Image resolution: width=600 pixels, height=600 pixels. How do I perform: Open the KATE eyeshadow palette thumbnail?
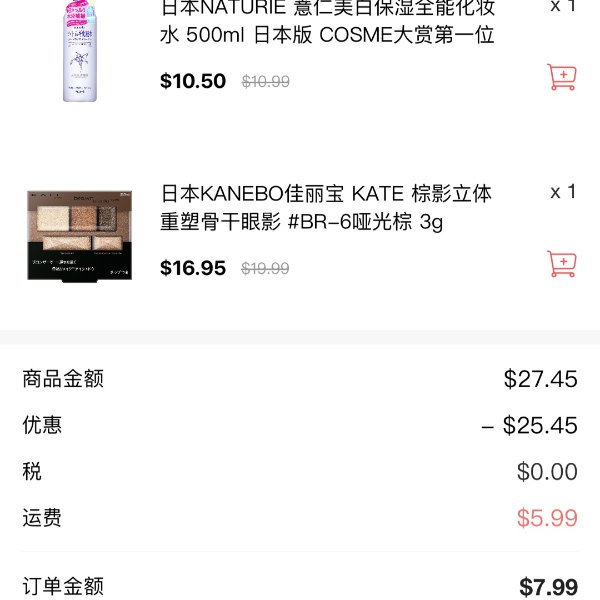coord(80,236)
